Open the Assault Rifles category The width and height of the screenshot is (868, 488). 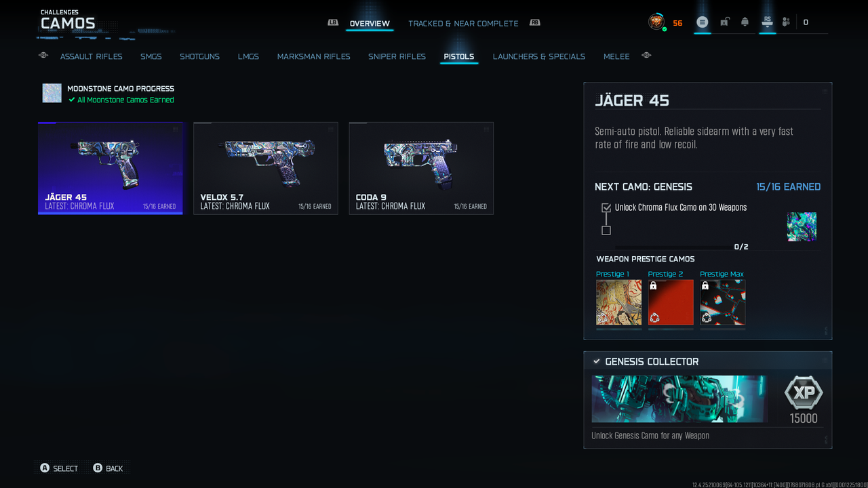click(92, 57)
